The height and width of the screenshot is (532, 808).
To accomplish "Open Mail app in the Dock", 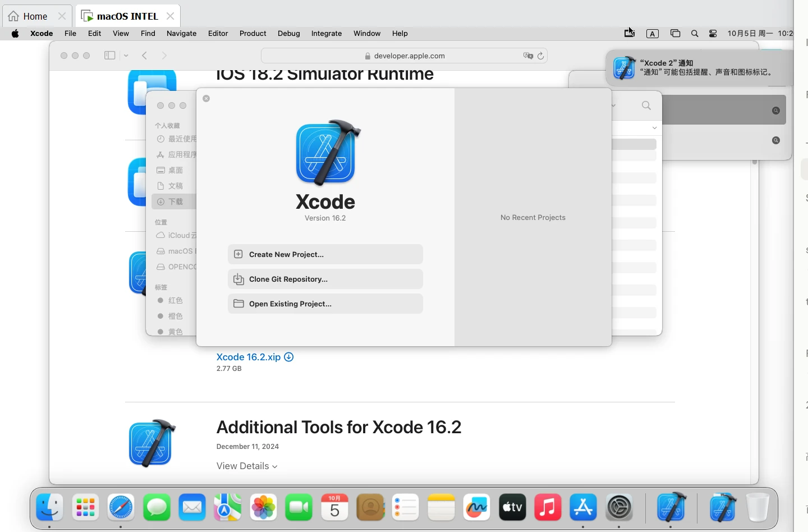I will pos(192,507).
